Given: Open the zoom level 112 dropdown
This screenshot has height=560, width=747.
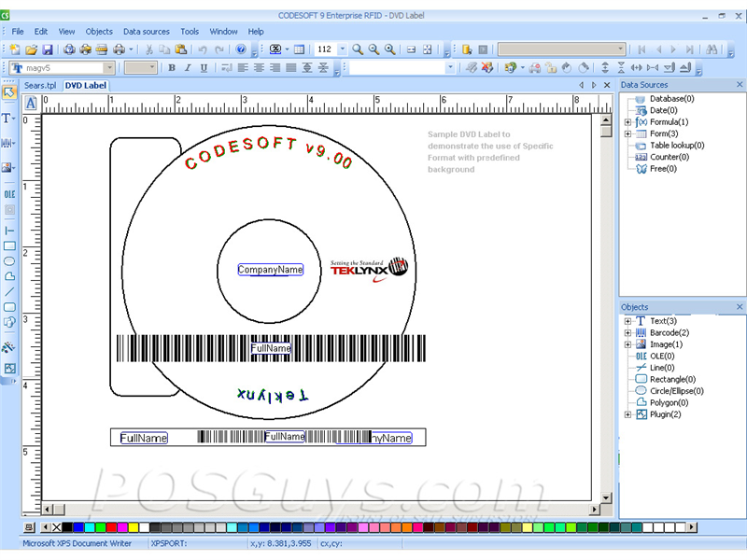Looking at the screenshot, I should pyautogui.click(x=343, y=49).
